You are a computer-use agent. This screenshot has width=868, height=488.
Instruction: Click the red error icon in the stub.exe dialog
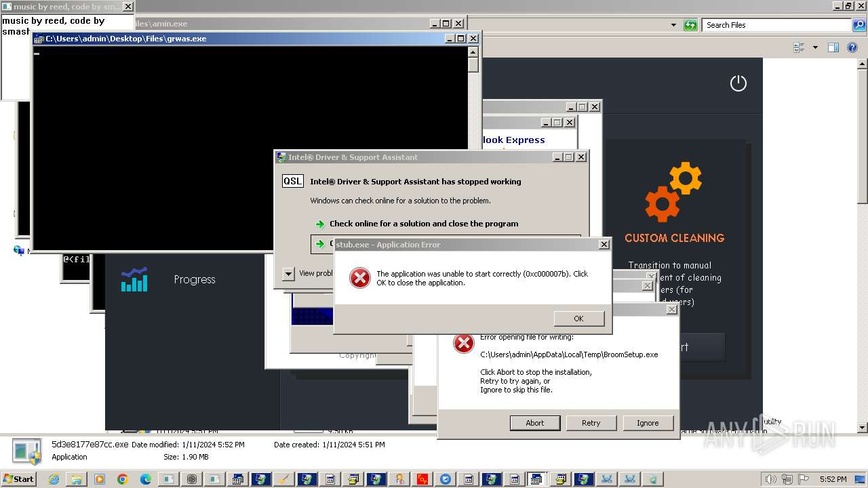359,278
